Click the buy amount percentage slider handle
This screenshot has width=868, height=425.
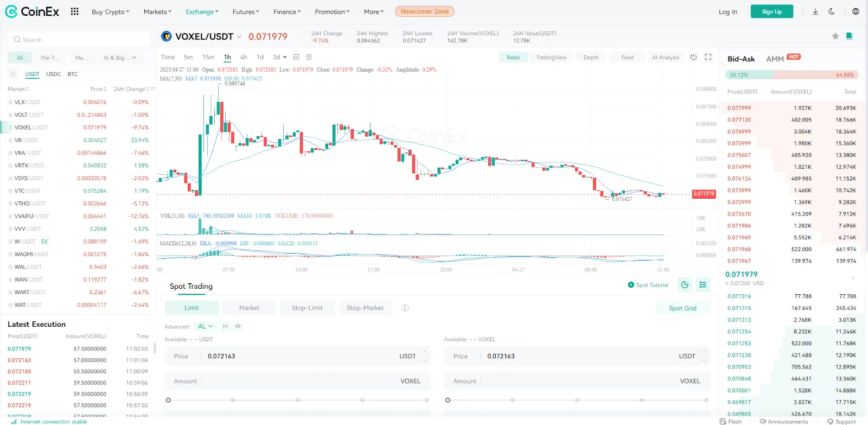tap(168, 400)
